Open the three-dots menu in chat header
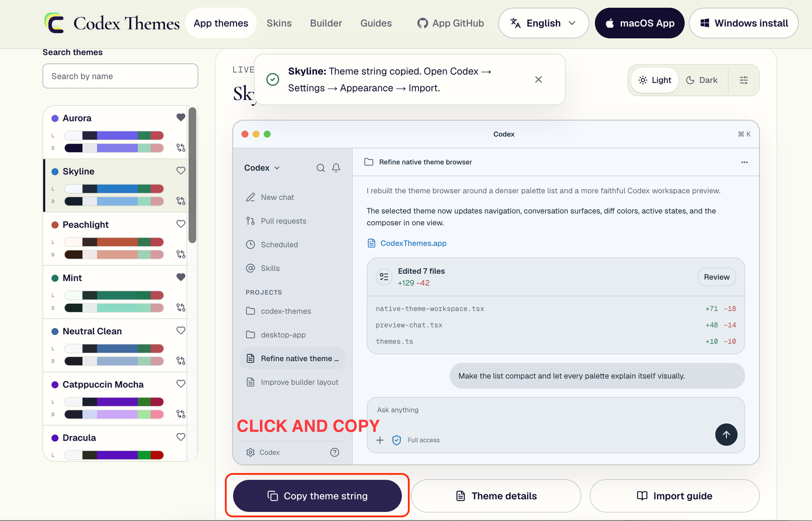Viewport: 812px width, 521px height. click(x=744, y=162)
